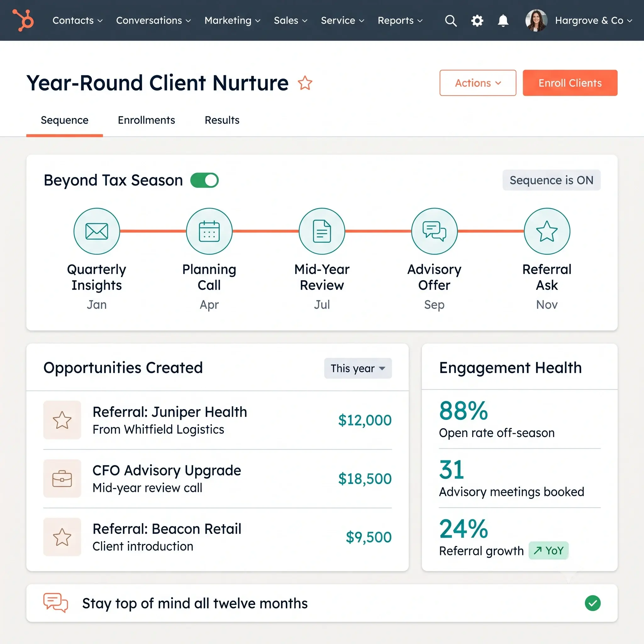Select the Advisory Offer chat step icon
The height and width of the screenshot is (644, 644).
tap(434, 231)
